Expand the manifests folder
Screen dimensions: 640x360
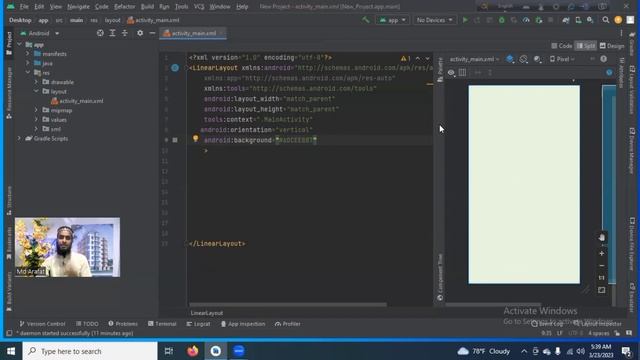click(x=28, y=54)
